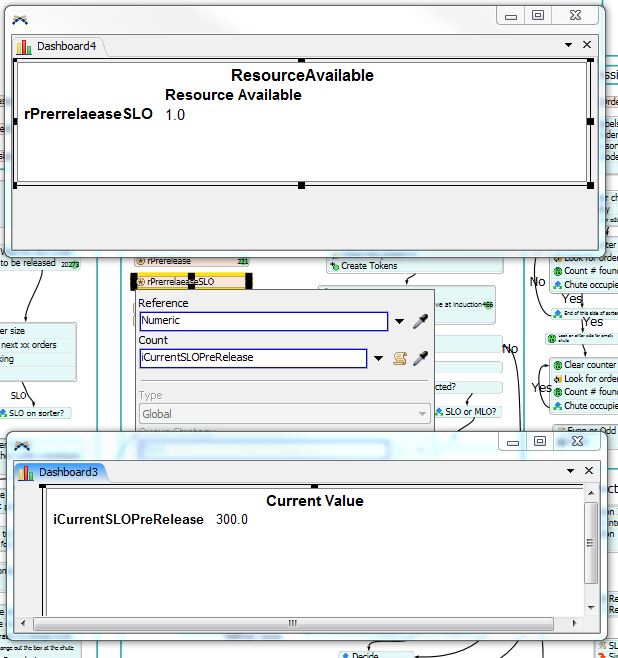The width and height of the screenshot is (618, 658).
Task: Click the Dashboard3 chart icon
Action: [25, 472]
